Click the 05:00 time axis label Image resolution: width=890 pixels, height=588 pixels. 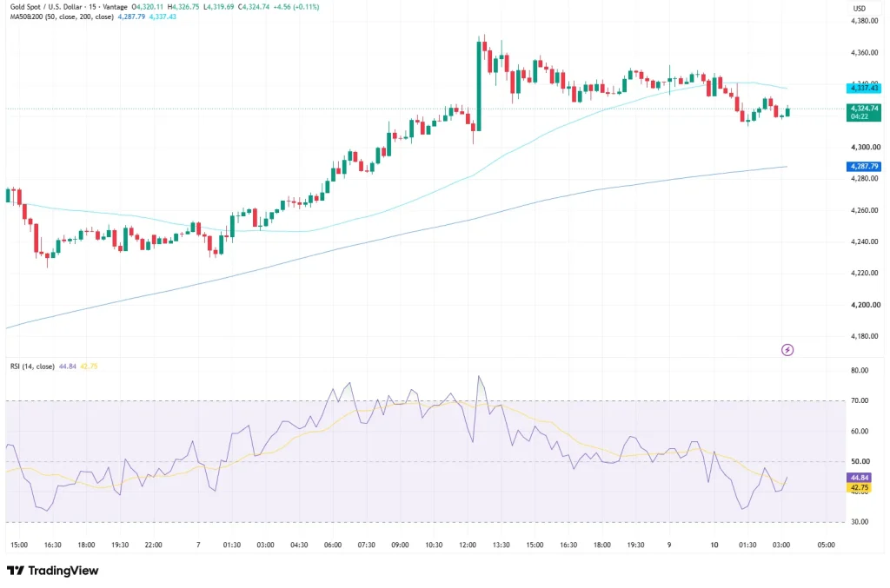(x=826, y=545)
